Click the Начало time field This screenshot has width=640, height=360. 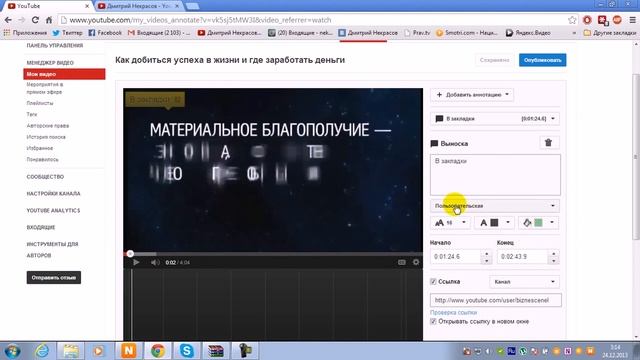(x=456, y=257)
